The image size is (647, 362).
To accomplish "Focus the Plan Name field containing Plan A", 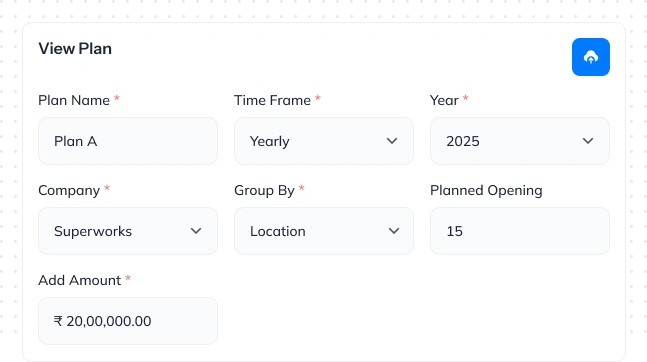I will point(128,141).
